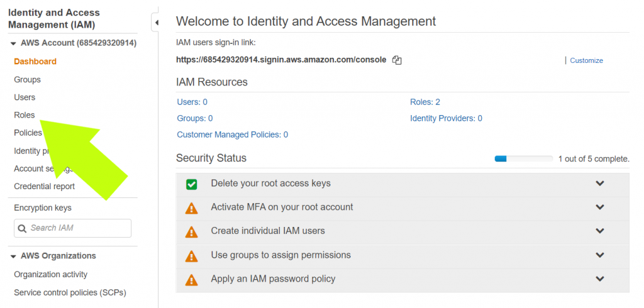The width and height of the screenshot is (644, 308).
Task: Collapse the side navigation panel arrow
Action: [x=157, y=23]
